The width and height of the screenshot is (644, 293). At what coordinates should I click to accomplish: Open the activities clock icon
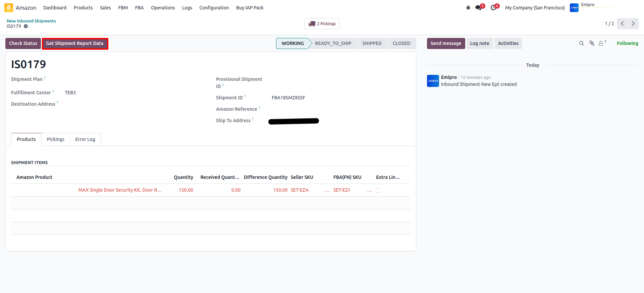pos(493,8)
